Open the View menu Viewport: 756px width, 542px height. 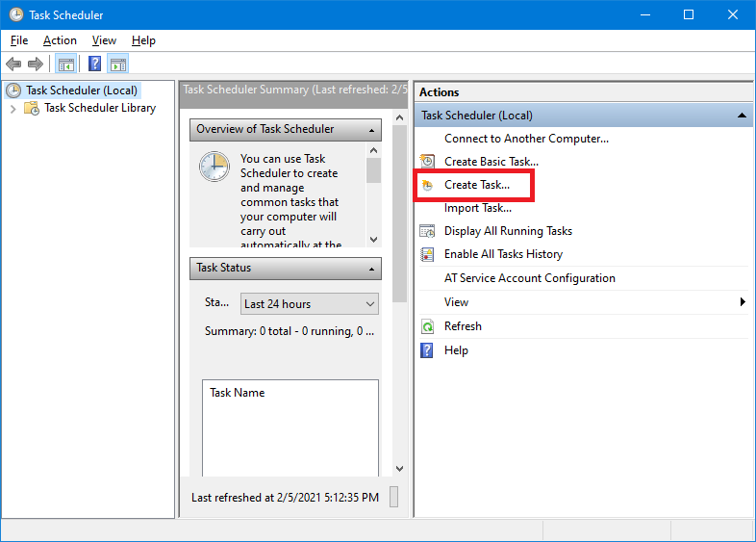coord(104,40)
